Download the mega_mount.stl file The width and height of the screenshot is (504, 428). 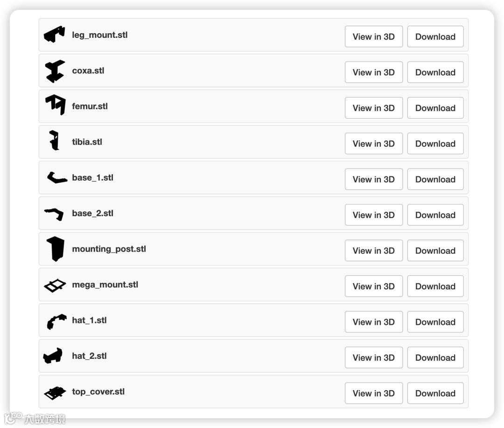(x=435, y=287)
